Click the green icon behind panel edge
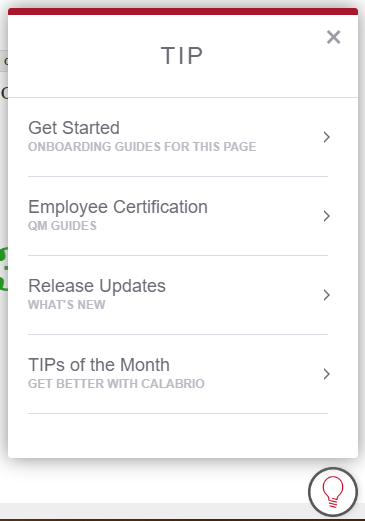Viewport: 365px width, 521px height. click(x=4, y=269)
